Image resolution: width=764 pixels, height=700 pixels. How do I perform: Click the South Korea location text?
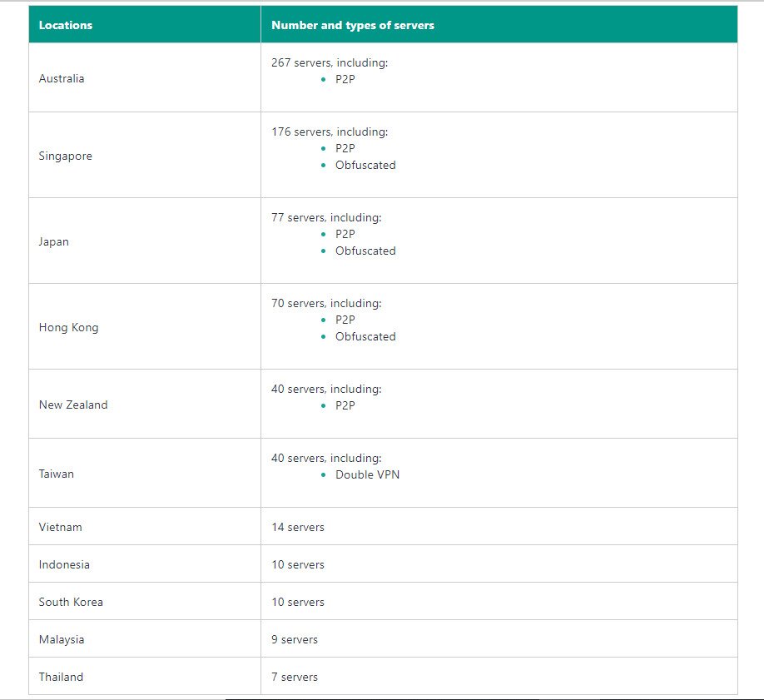pyautogui.click(x=71, y=602)
